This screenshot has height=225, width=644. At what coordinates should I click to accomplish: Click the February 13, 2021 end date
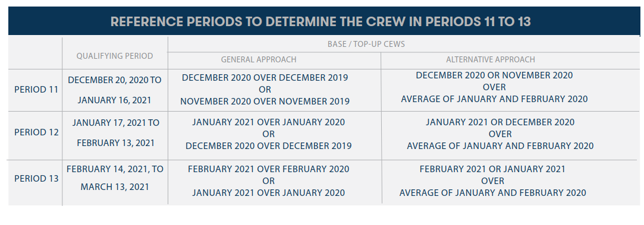116,143
